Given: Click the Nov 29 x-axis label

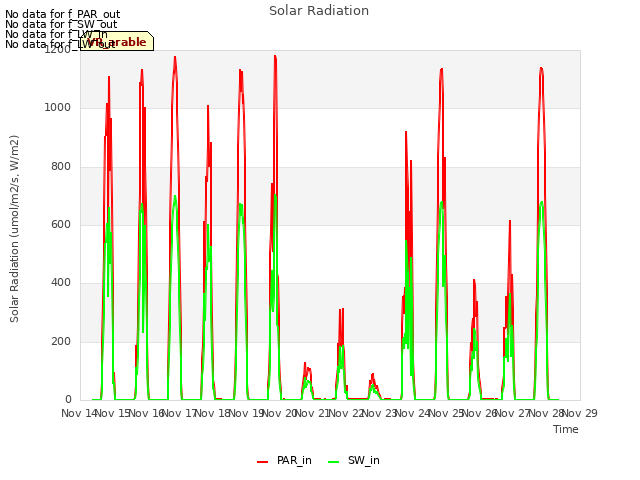Looking at the screenshot, I should click(580, 413).
